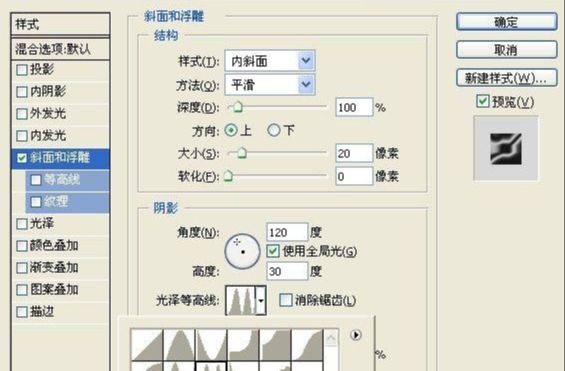Viewport: 565px width, 371px height.
Task: Open the 样式 panel header in list
Action: (x=61, y=24)
